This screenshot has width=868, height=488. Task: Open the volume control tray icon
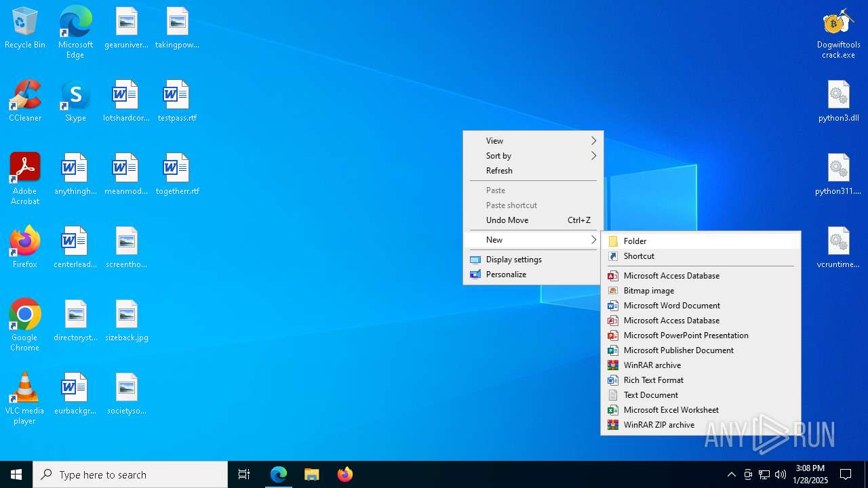click(781, 474)
